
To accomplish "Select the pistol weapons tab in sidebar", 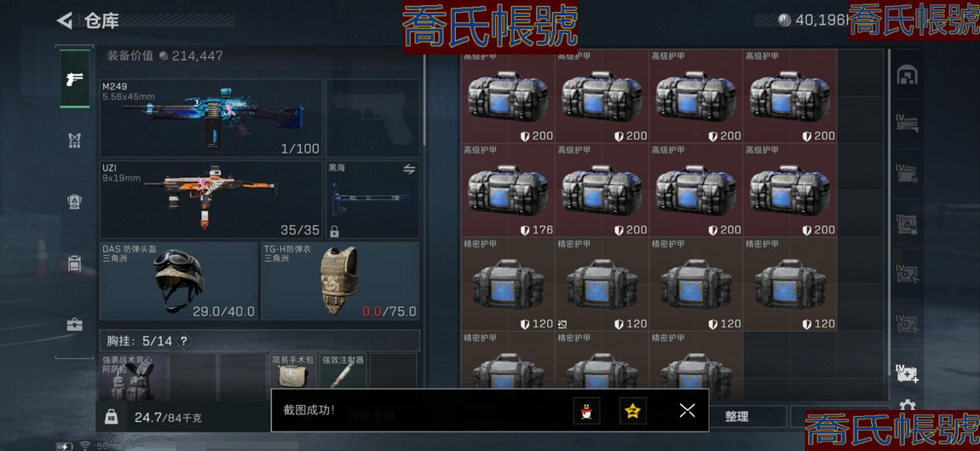I will [74, 78].
